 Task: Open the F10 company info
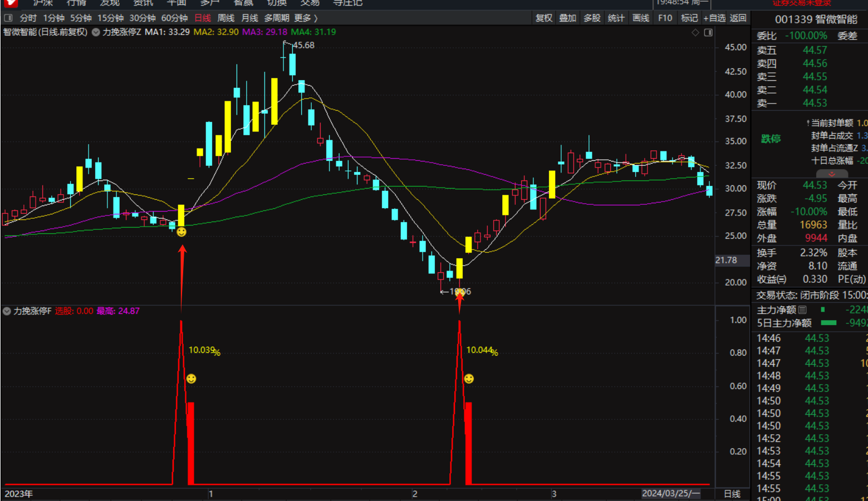665,18
